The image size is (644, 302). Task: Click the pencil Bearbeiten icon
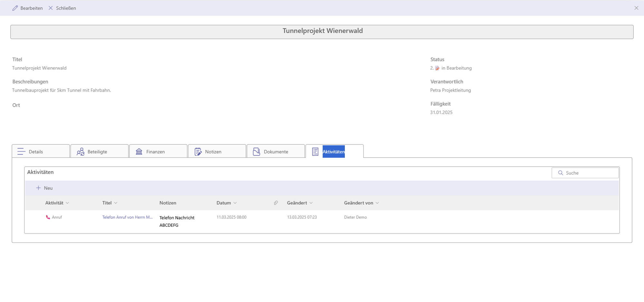15,8
